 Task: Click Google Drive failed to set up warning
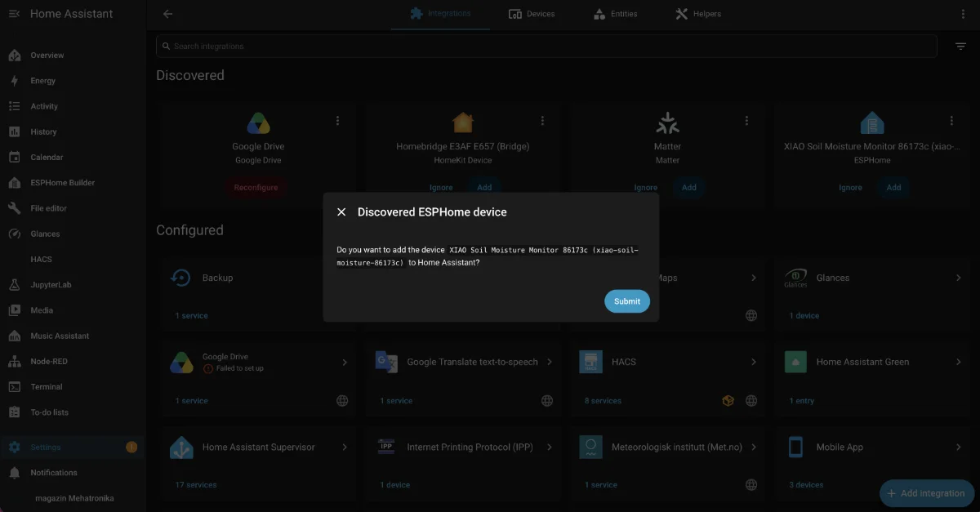[233, 368]
